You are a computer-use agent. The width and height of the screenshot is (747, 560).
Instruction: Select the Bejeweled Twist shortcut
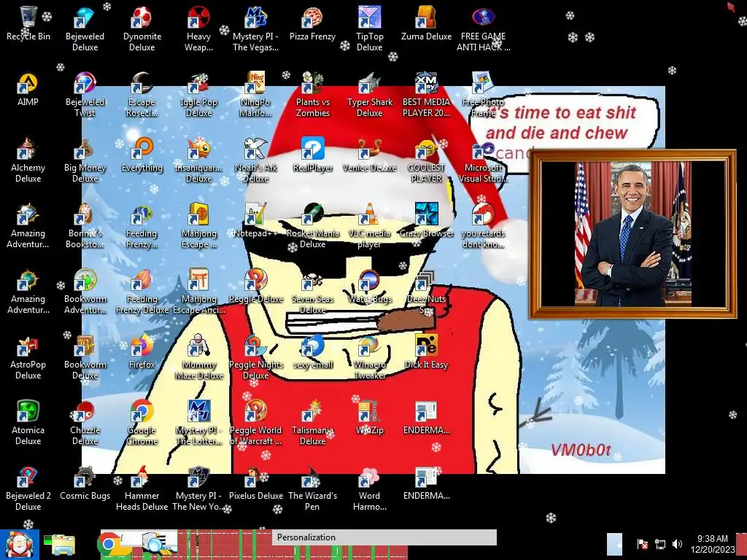click(85, 95)
